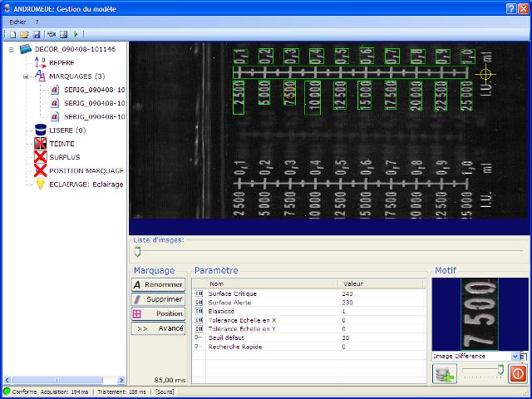Click the Save floppy disk icon

(x=37, y=34)
